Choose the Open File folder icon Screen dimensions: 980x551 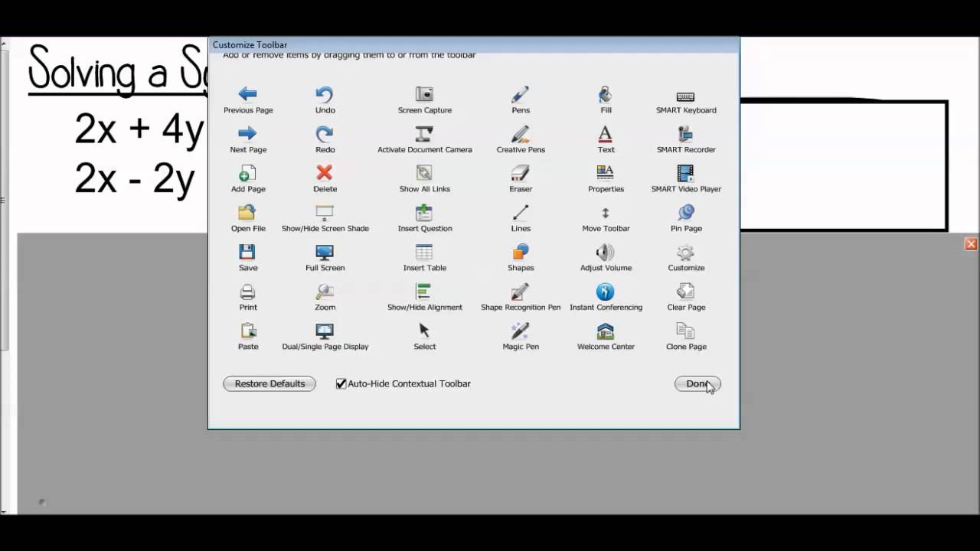click(247, 213)
